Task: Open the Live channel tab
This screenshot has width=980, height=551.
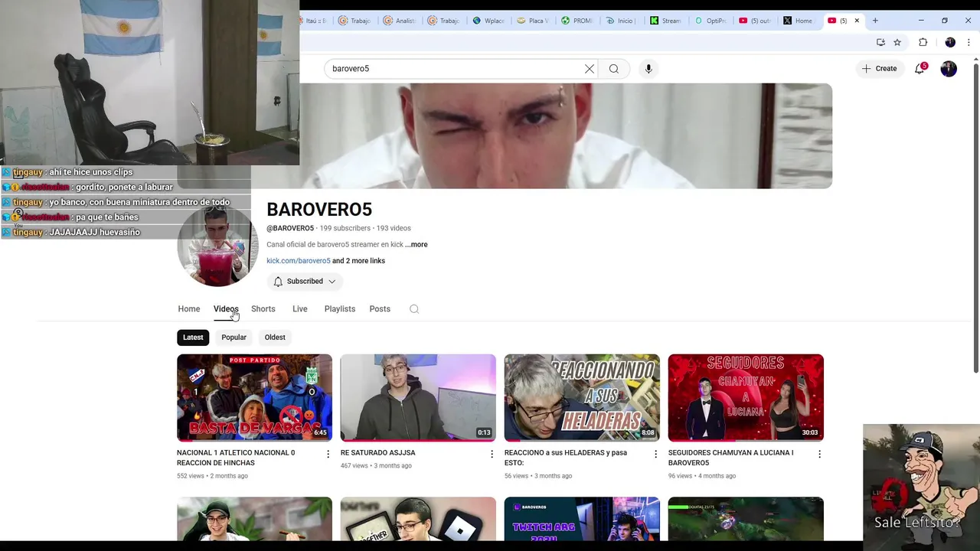Action: tap(300, 309)
